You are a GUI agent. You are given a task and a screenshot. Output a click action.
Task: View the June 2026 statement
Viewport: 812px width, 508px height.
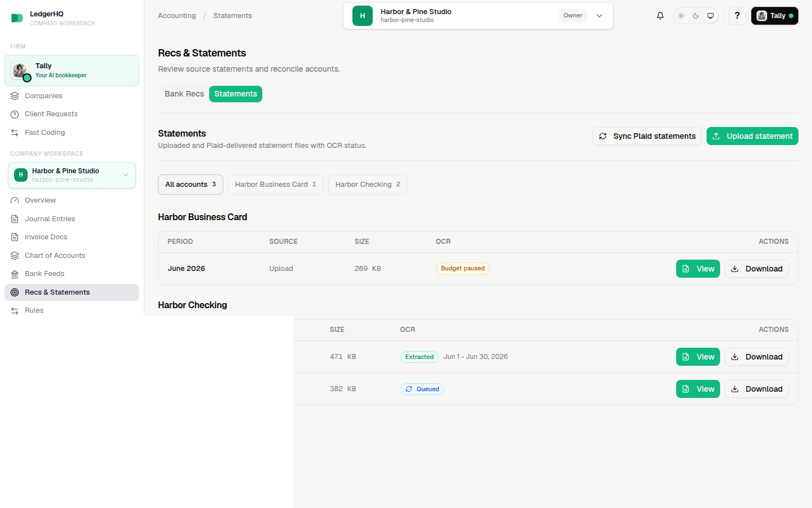[698, 269]
